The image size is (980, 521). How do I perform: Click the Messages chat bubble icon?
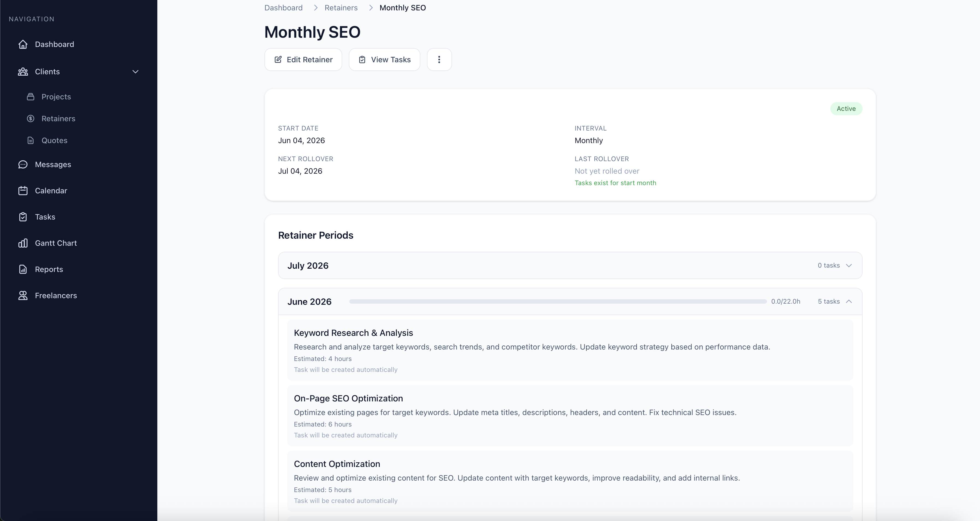(23, 165)
